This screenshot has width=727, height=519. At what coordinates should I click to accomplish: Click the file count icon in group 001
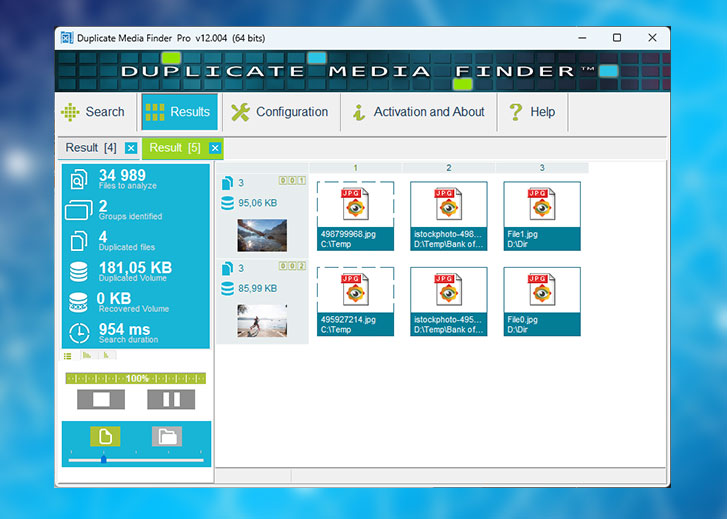click(x=227, y=183)
